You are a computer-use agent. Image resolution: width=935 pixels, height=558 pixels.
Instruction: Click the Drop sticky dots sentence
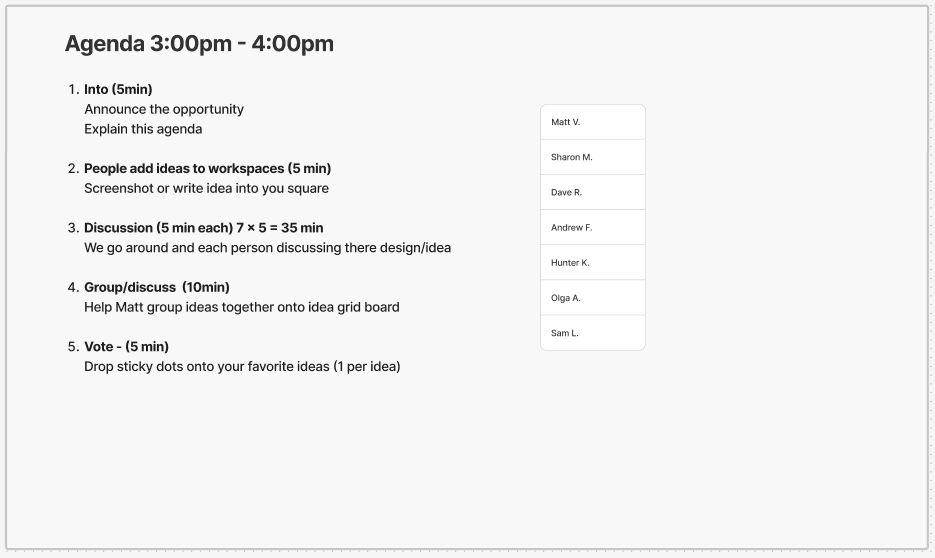[242, 367]
